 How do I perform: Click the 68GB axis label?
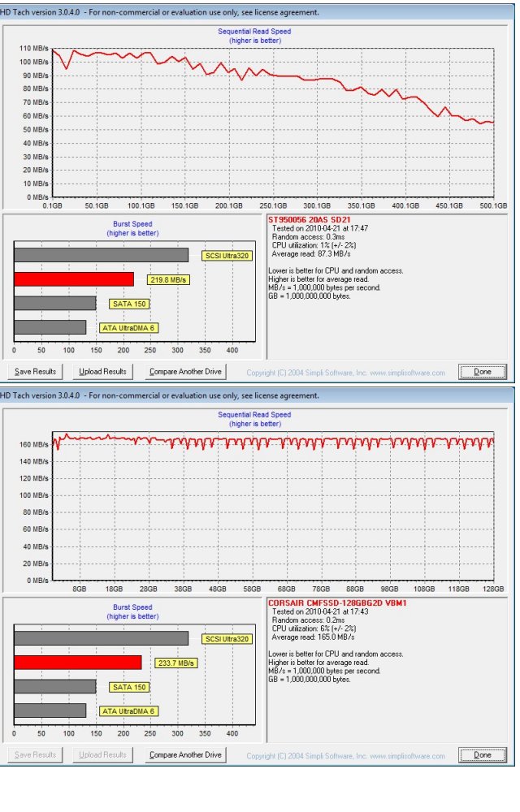[287, 589]
